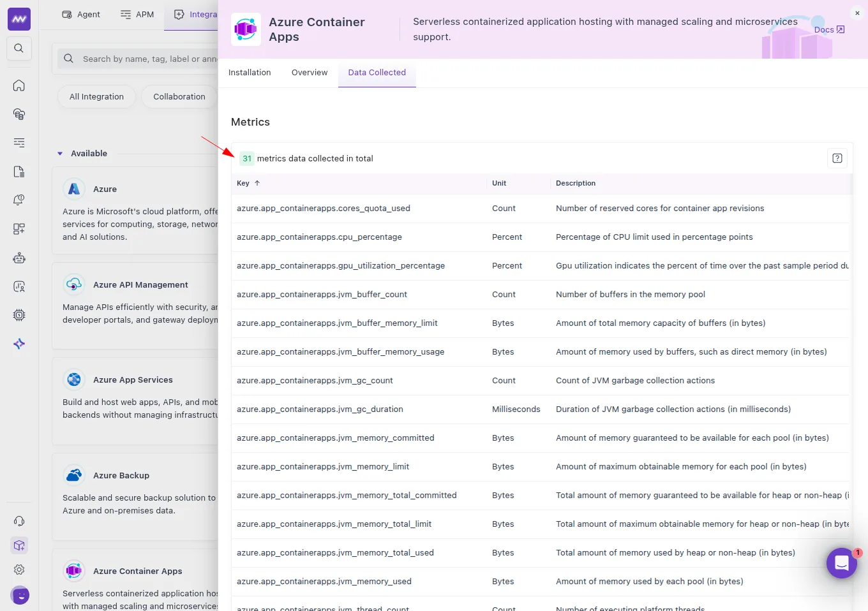Open the cloud database sidebar icon
This screenshot has height=611, width=868.
(x=19, y=114)
